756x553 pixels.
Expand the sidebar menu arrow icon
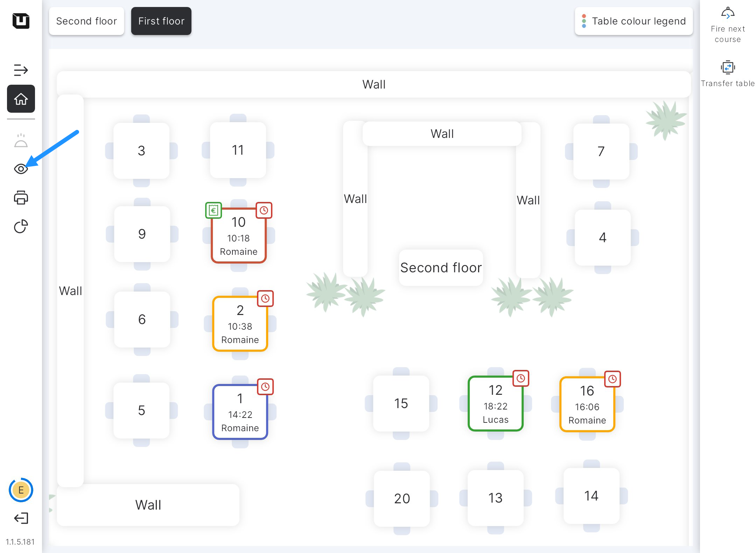point(21,70)
